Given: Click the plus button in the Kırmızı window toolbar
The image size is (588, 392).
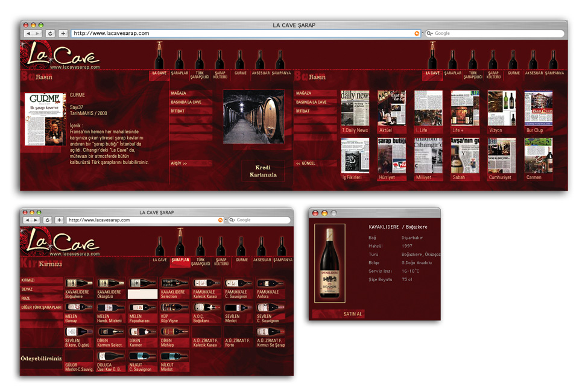Looking at the screenshot, I should [59, 220].
